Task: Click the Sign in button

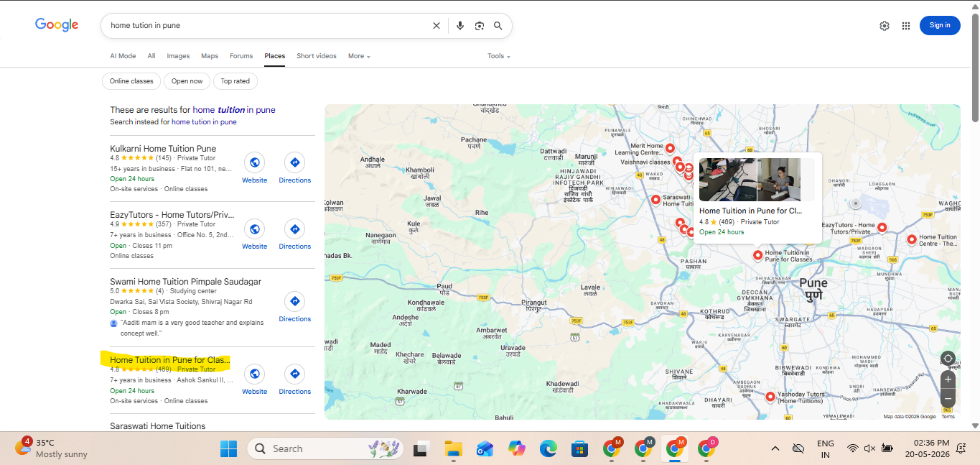Action: click(x=940, y=25)
